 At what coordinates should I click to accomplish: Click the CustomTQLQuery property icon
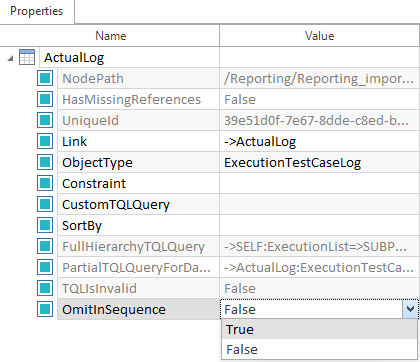point(45,204)
